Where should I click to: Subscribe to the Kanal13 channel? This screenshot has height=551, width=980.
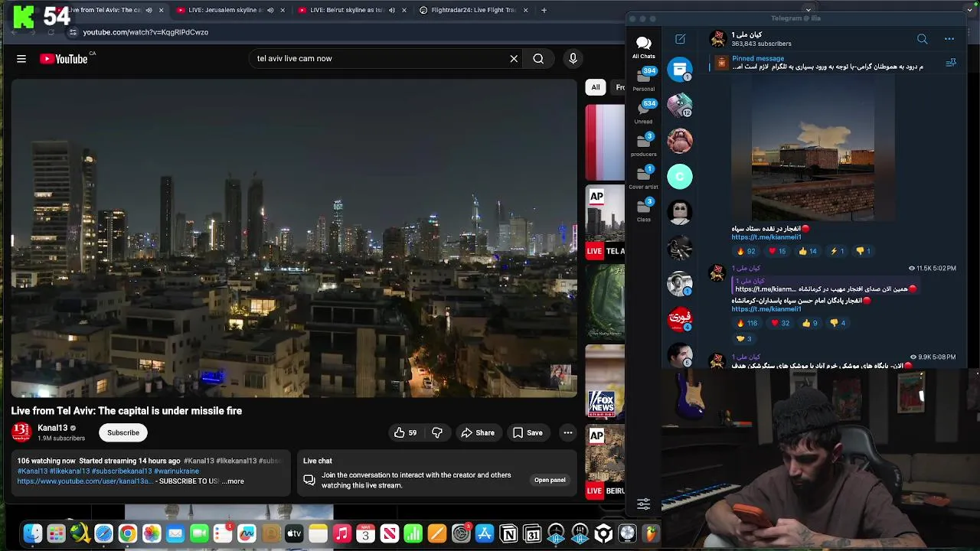tap(122, 432)
